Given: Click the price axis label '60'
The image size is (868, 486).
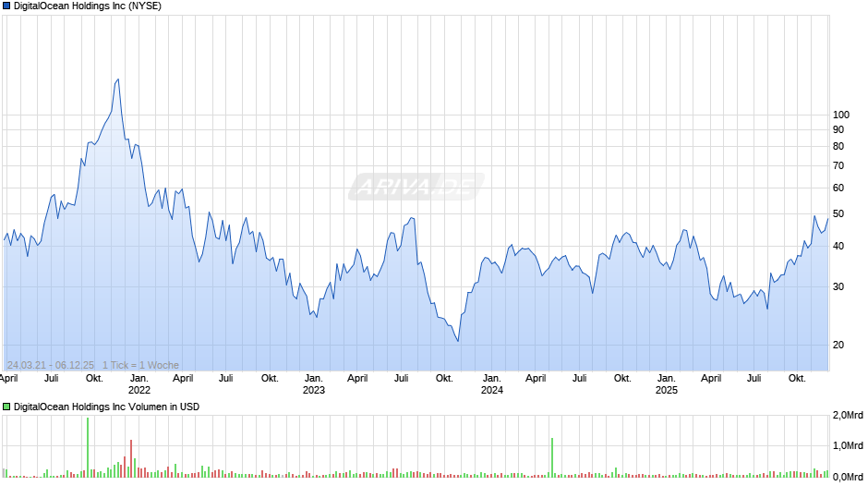Looking at the screenshot, I should coord(838,188).
